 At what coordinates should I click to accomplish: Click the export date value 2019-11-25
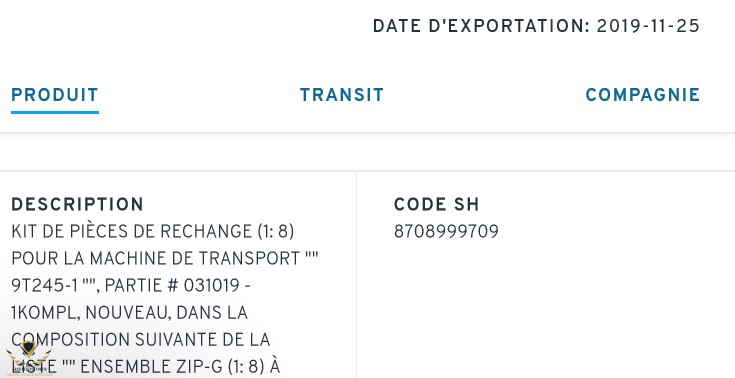648,26
